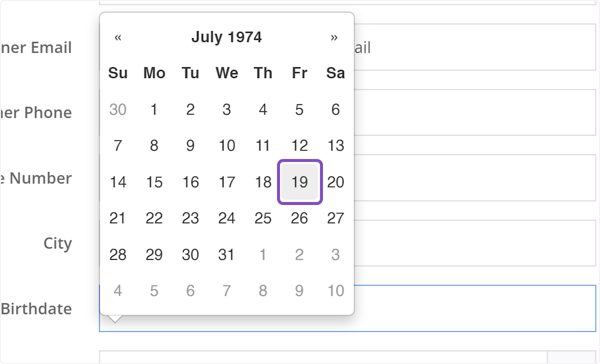Click the email input field
This screenshot has height=364, width=600.
pos(475,47)
